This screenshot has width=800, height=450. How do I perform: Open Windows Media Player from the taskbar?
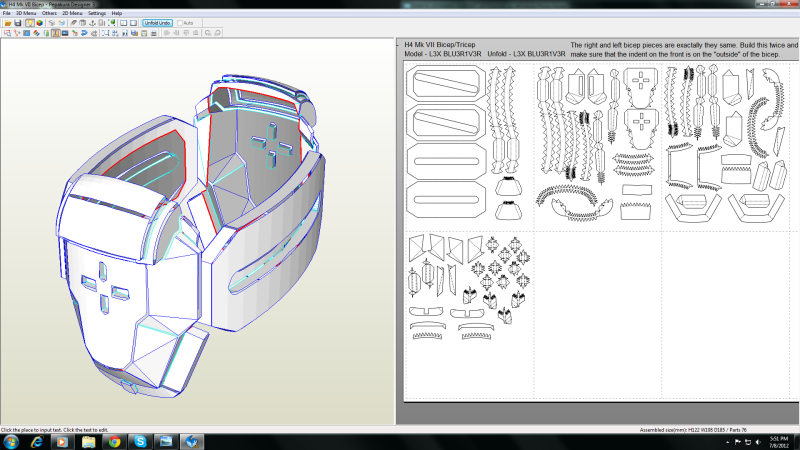[x=62, y=442]
